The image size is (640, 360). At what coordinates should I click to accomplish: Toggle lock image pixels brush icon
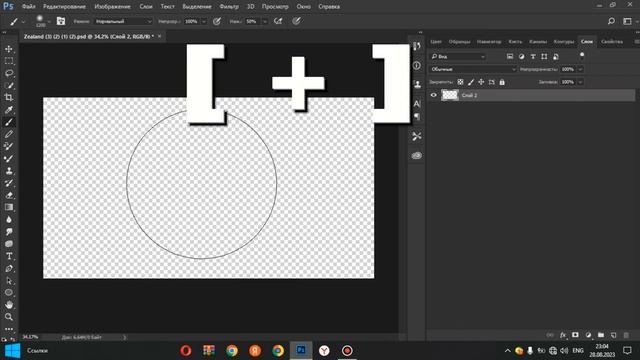pos(471,82)
